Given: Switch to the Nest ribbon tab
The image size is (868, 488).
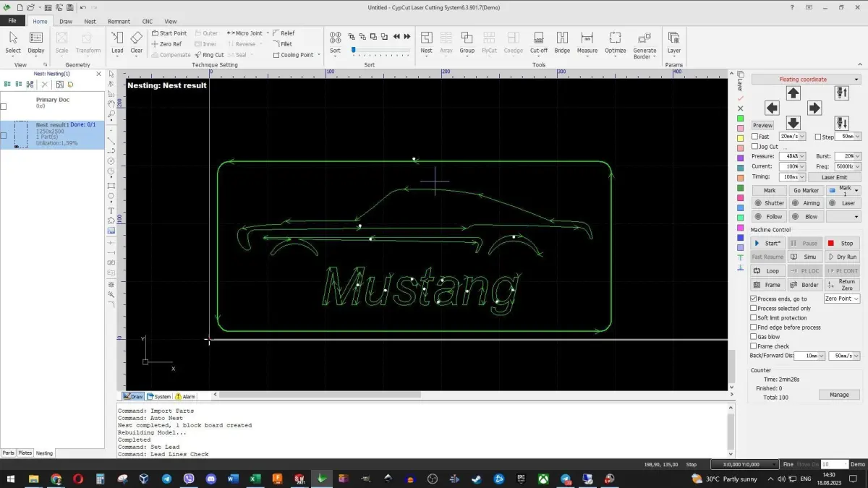Looking at the screenshot, I should coord(90,22).
